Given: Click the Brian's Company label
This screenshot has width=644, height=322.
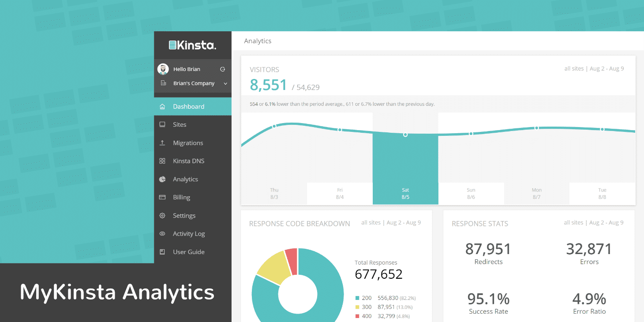Looking at the screenshot, I should (x=194, y=83).
